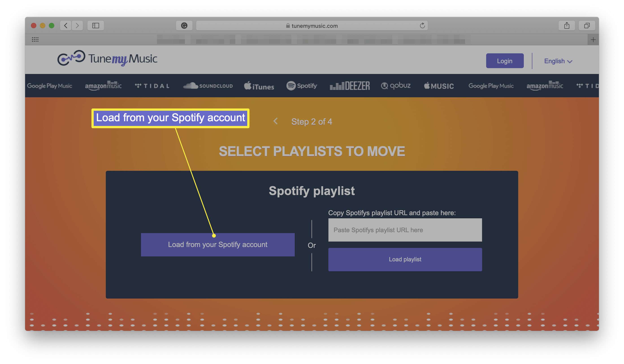
Task: Show the Safari sidebar
Action: click(x=95, y=26)
